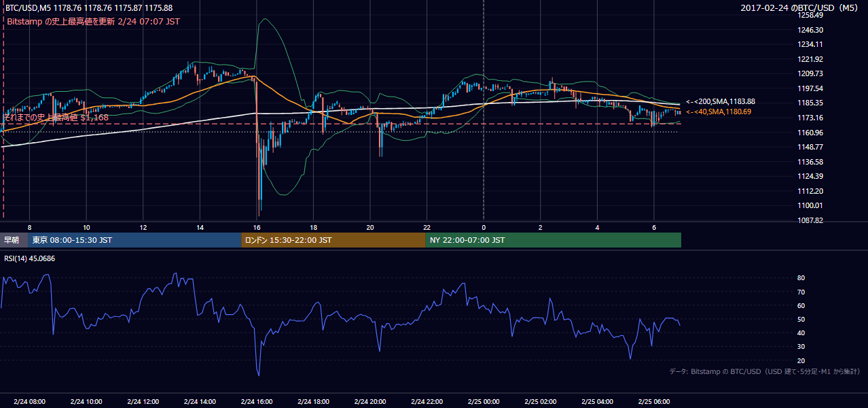Click the 2/25 00:00 bottom date label
868x408 pixels.
[x=484, y=401]
